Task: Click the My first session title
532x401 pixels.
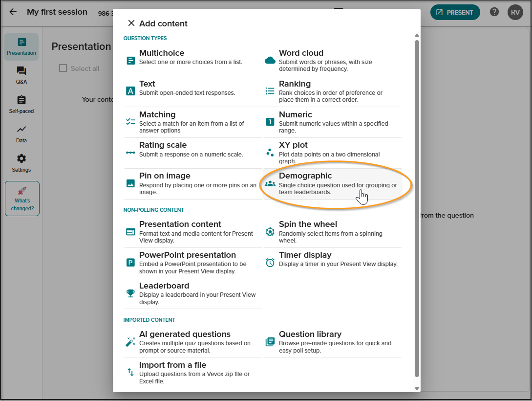Action: (57, 12)
